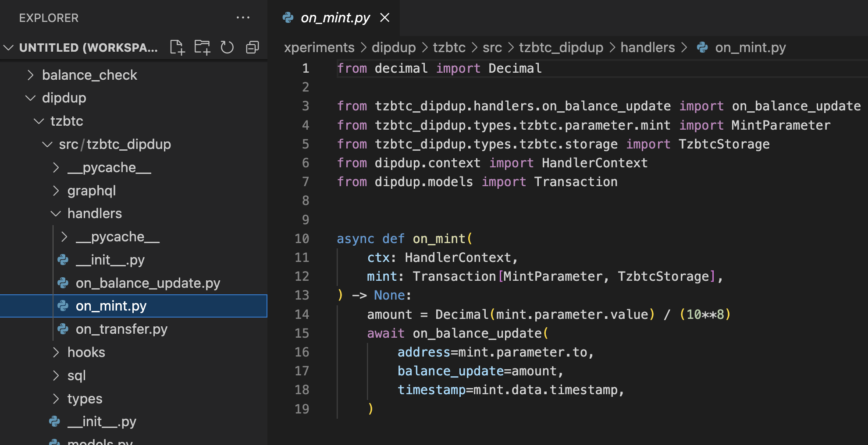Click the New Folder icon in Explorer

pos(202,47)
